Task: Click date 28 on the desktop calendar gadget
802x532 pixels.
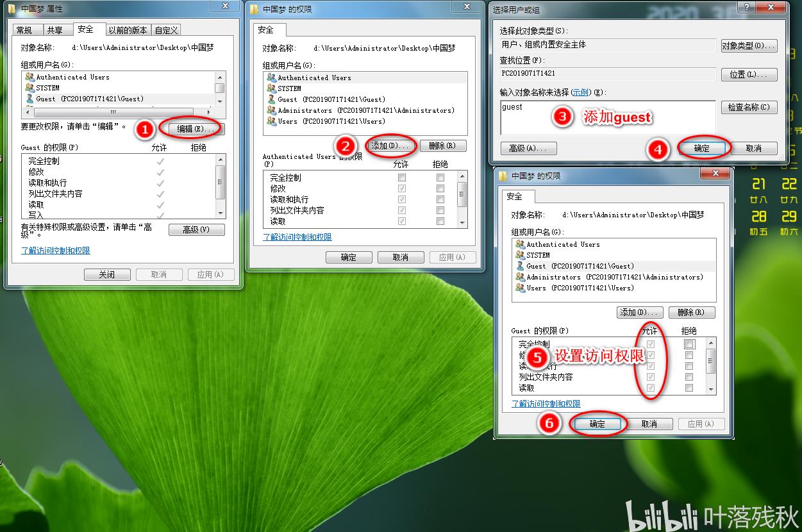Action: [760, 216]
